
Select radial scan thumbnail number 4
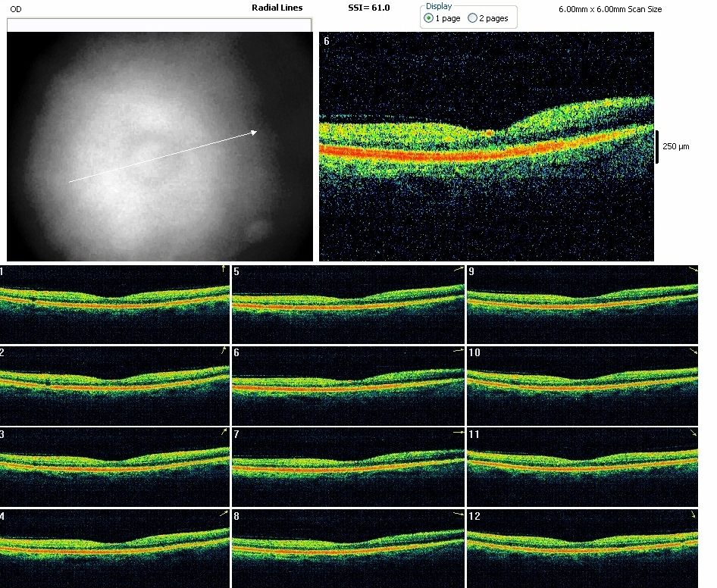point(114,548)
